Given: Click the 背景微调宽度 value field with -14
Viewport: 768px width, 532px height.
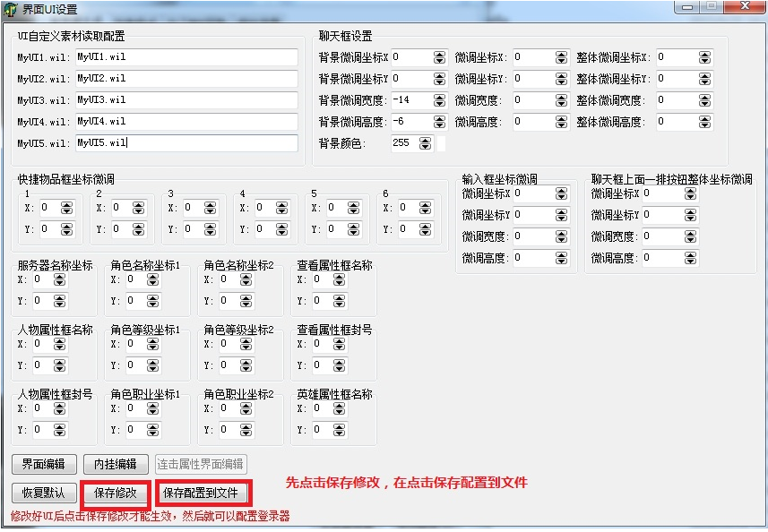Looking at the screenshot, I should (412, 100).
